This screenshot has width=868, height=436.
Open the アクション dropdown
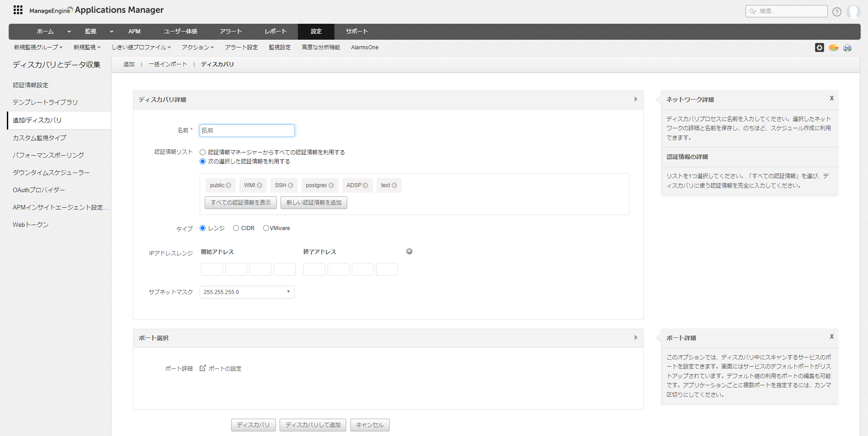click(198, 47)
